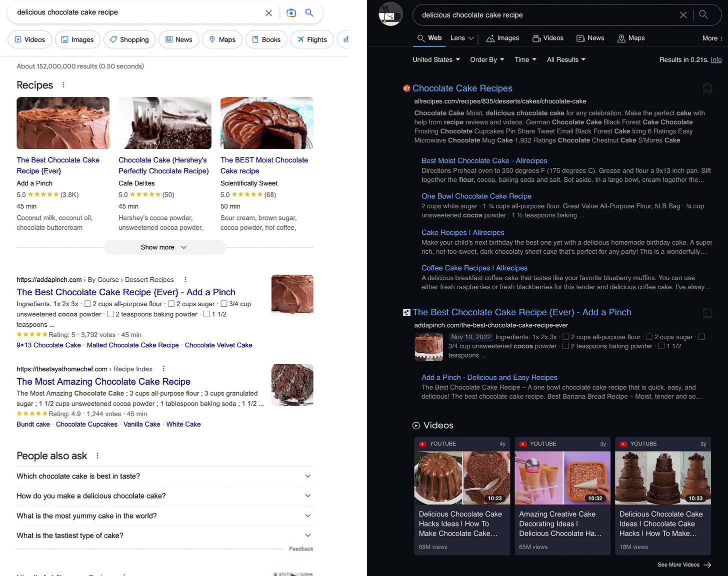Open the Malted Chocolate Cake Recipe sitelink
Image resolution: width=728 pixels, height=576 pixels.
pyautogui.click(x=132, y=345)
